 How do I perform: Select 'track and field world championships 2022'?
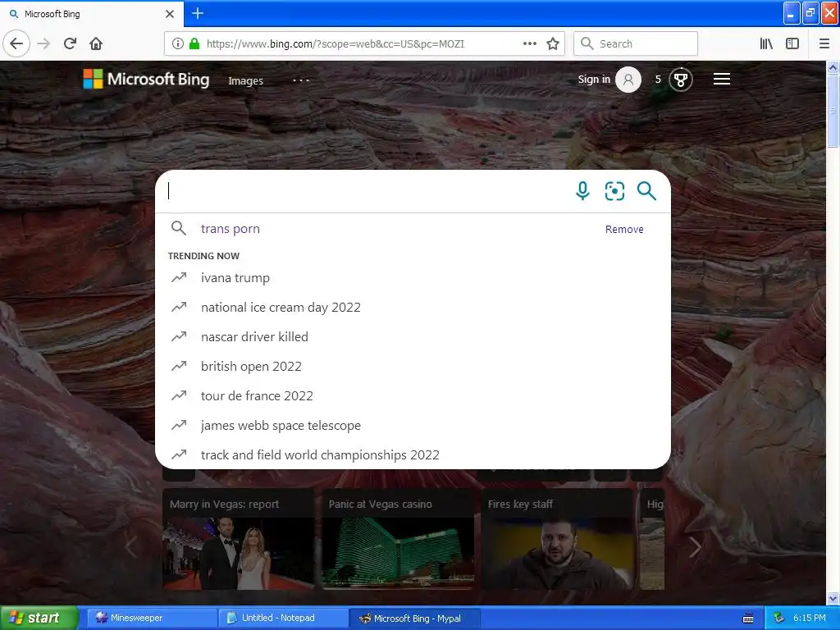[x=413, y=454]
